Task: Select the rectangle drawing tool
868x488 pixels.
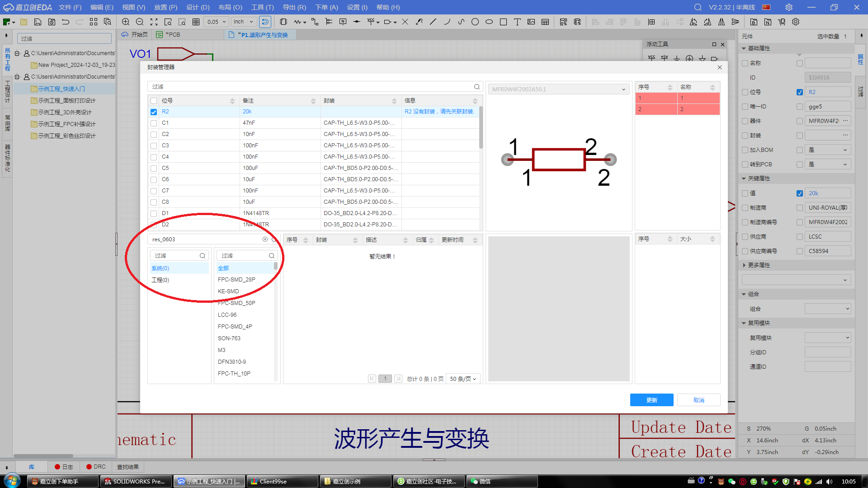Action: click(503, 22)
